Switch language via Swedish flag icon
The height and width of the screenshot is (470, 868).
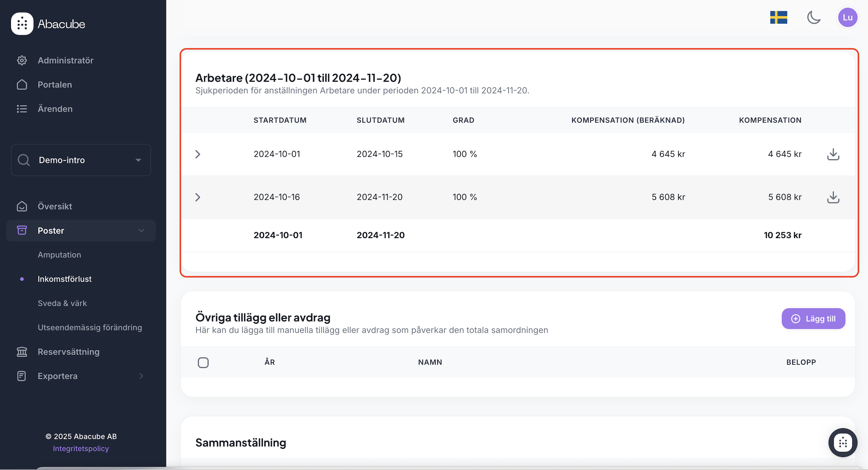(778, 17)
